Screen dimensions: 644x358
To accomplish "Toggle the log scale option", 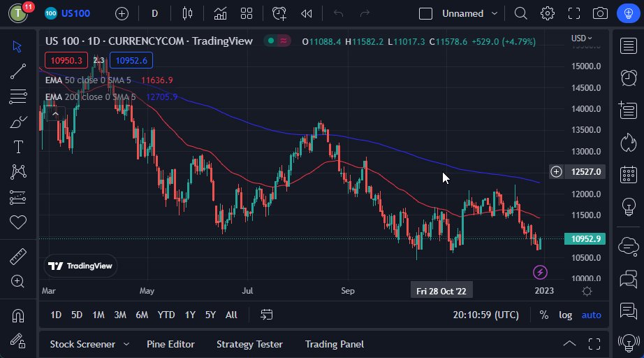I will (x=565, y=315).
